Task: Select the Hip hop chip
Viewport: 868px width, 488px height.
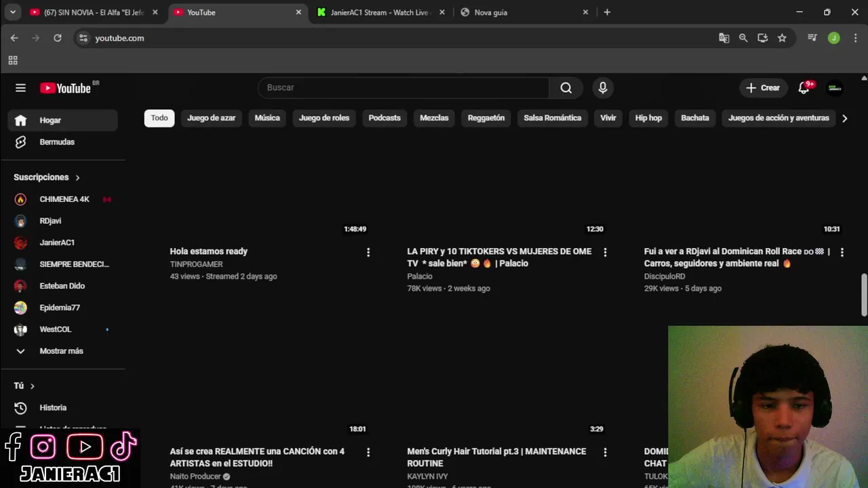Action: coord(648,118)
